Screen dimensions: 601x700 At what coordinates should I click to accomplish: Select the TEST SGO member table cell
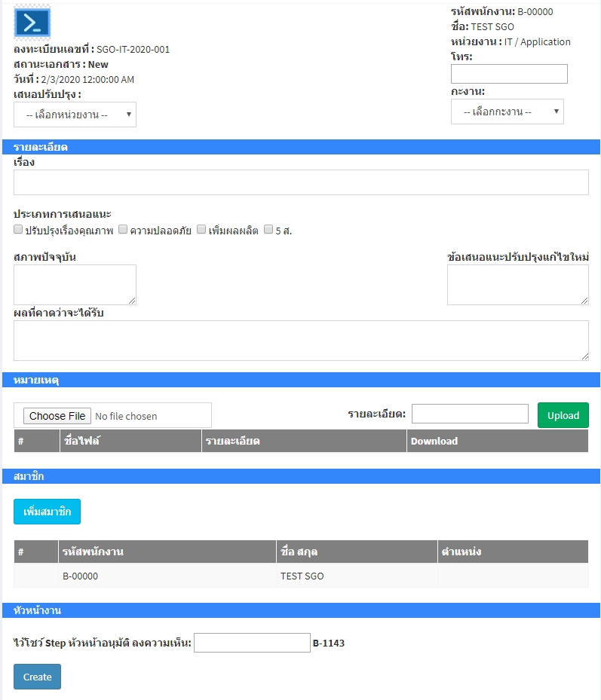pyautogui.click(x=357, y=576)
